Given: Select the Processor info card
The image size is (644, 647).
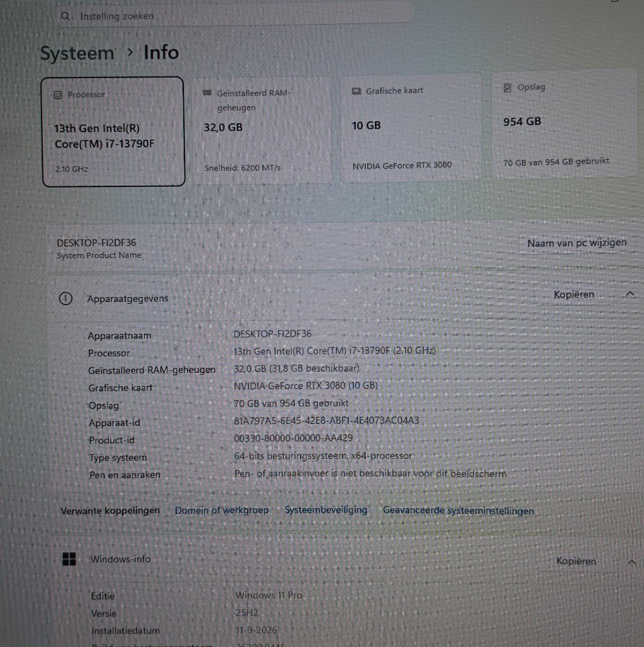Looking at the screenshot, I should click(x=113, y=131).
